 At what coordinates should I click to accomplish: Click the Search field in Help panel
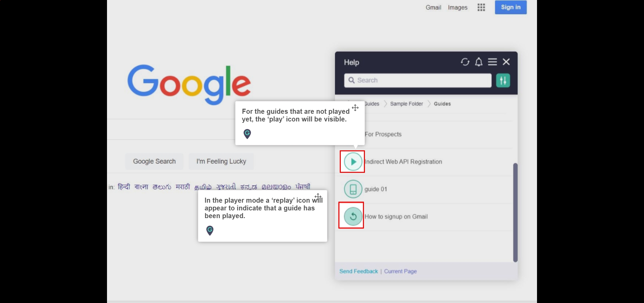418,81
